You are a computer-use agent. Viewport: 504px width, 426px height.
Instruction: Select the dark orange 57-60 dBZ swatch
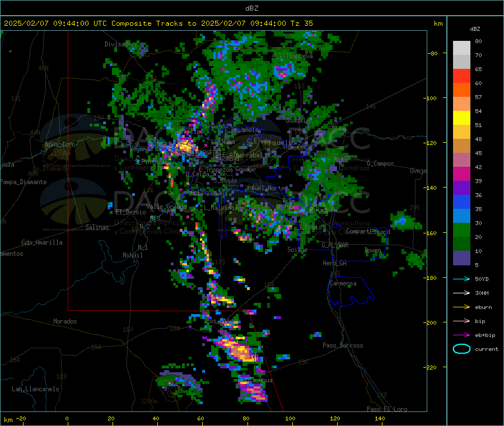click(461, 90)
